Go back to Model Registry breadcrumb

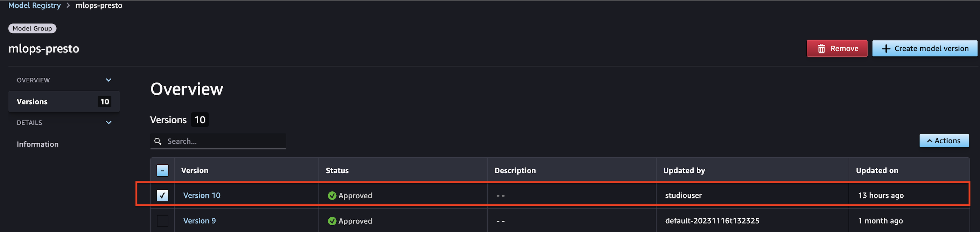35,5
